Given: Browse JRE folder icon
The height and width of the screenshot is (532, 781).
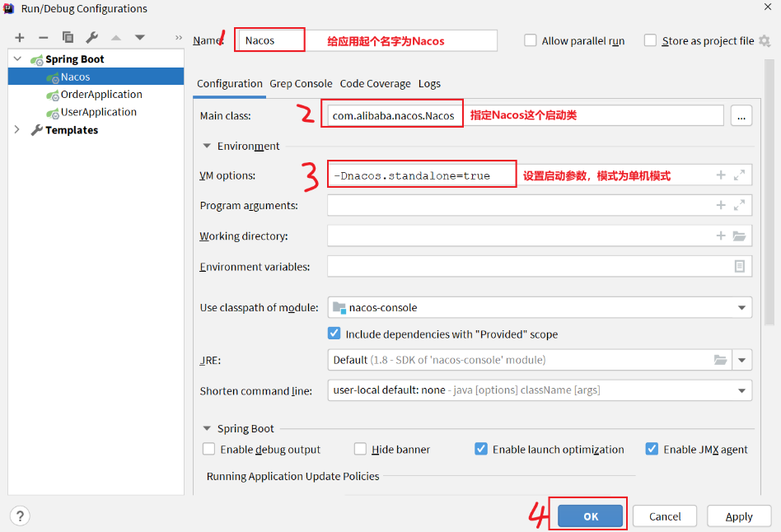Looking at the screenshot, I should click(x=720, y=360).
